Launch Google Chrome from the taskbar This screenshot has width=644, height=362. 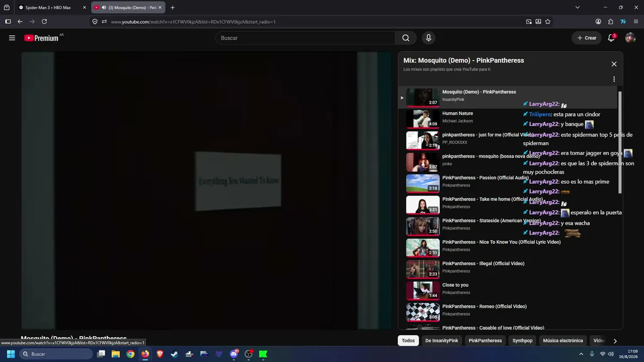tap(130, 354)
